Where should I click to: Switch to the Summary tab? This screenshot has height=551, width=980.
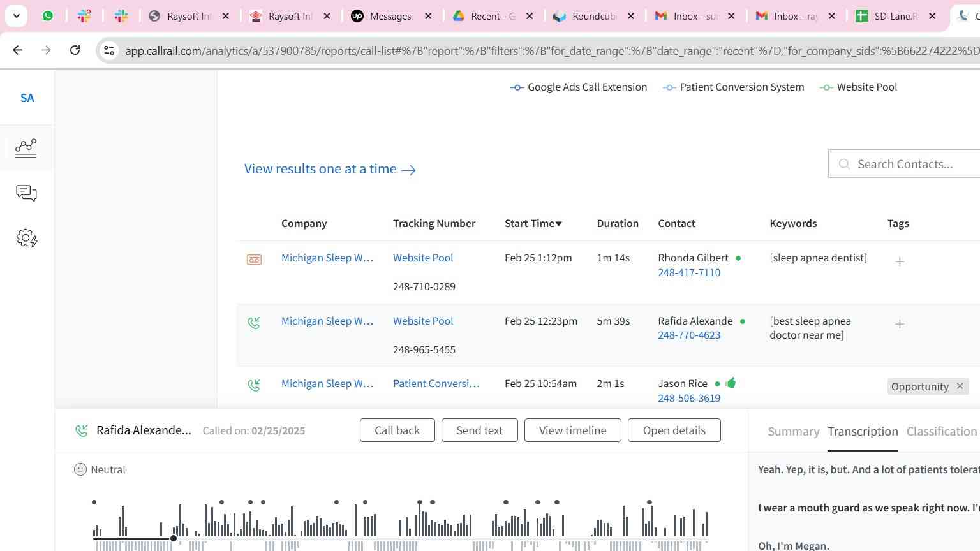(x=793, y=432)
